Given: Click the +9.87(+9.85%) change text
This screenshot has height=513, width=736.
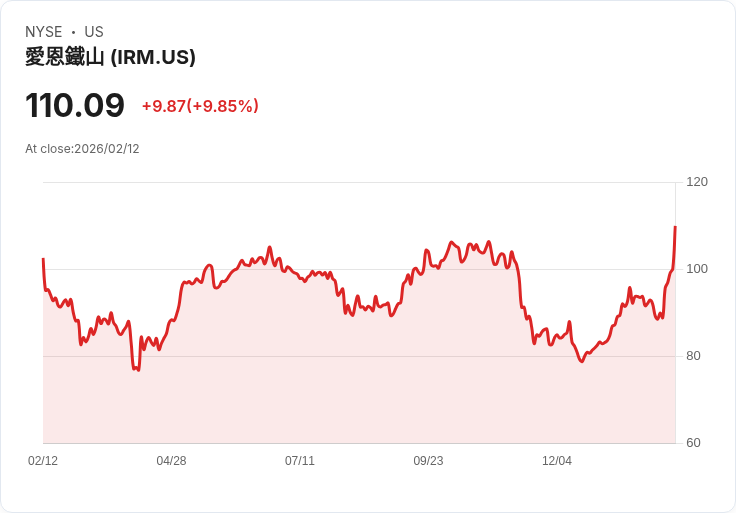Looking at the screenshot, I should [x=200, y=106].
